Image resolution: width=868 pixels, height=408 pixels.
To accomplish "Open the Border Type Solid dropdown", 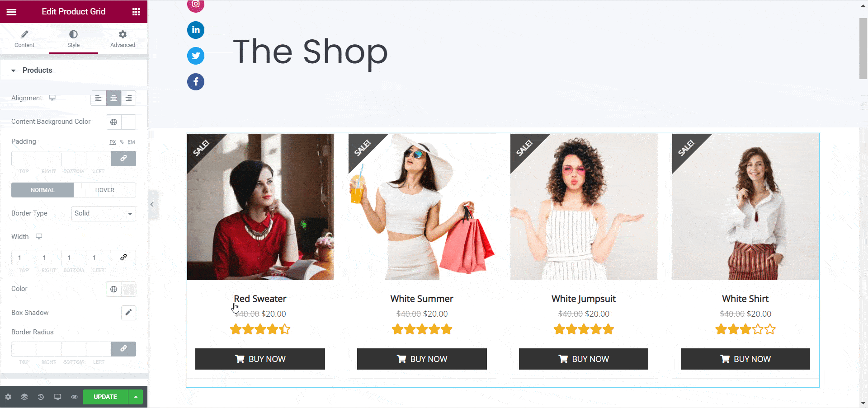I will tap(104, 213).
